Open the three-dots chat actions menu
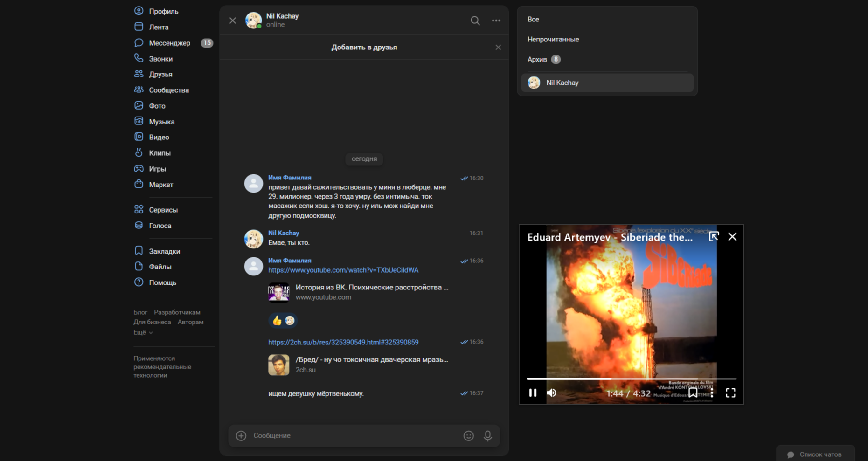 pyautogui.click(x=496, y=21)
